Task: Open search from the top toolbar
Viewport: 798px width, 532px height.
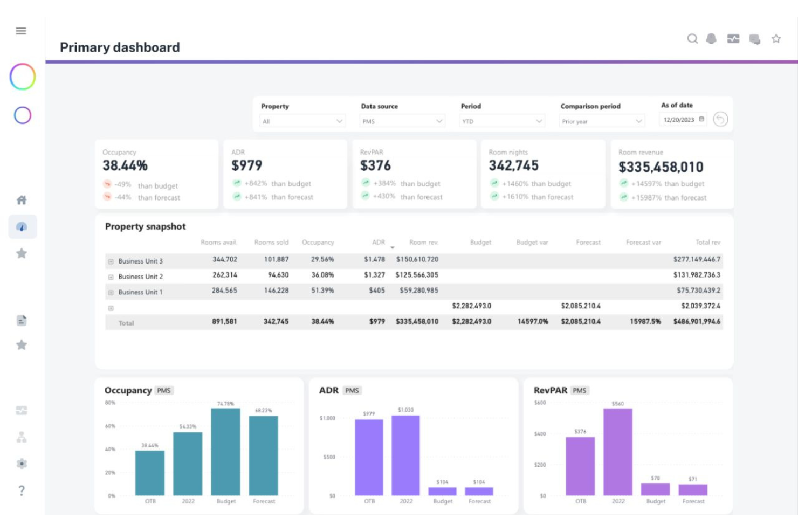Action: pos(692,39)
